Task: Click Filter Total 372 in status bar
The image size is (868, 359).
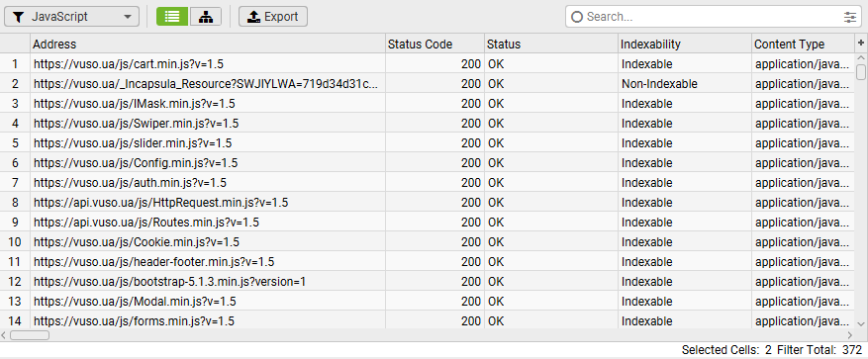Action: (x=820, y=349)
